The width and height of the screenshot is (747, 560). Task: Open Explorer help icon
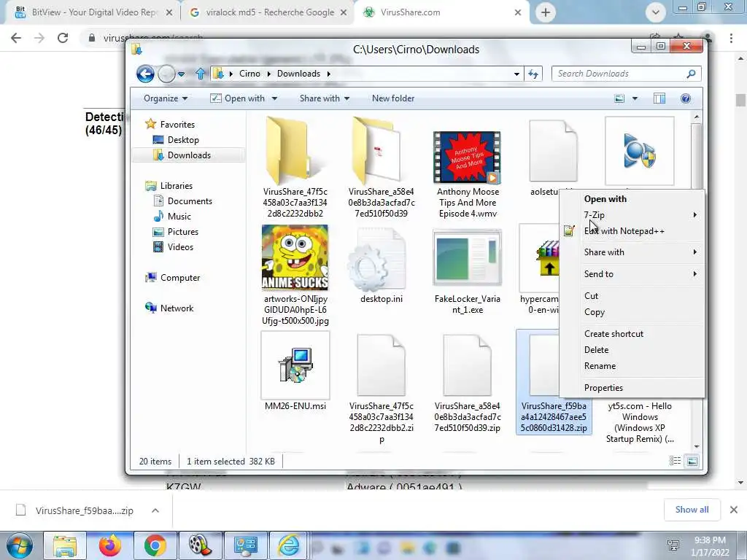pos(686,98)
